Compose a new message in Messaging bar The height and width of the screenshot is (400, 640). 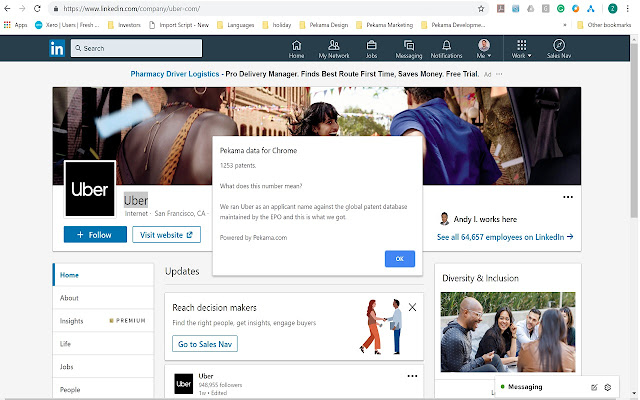coord(594,387)
